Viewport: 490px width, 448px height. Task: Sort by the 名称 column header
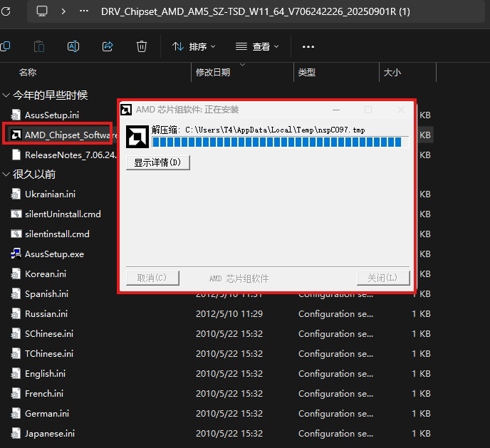click(28, 73)
